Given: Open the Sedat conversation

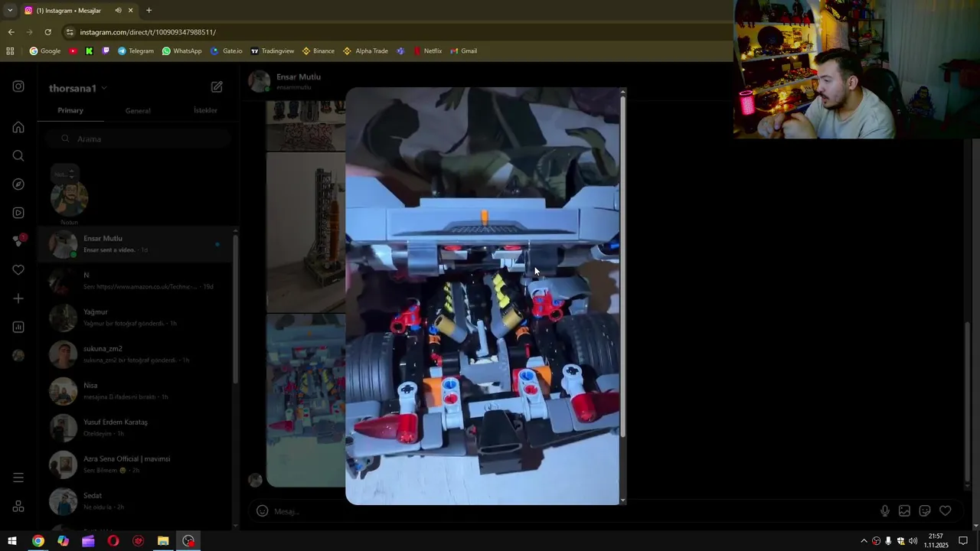Looking at the screenshot, I should pyautogui.click(x=136, y=501).
